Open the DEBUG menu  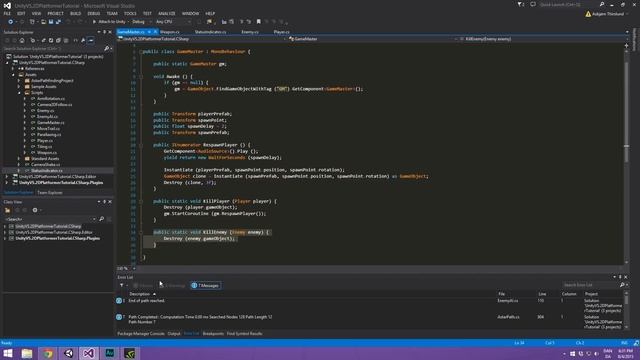(x=93, y=13)
